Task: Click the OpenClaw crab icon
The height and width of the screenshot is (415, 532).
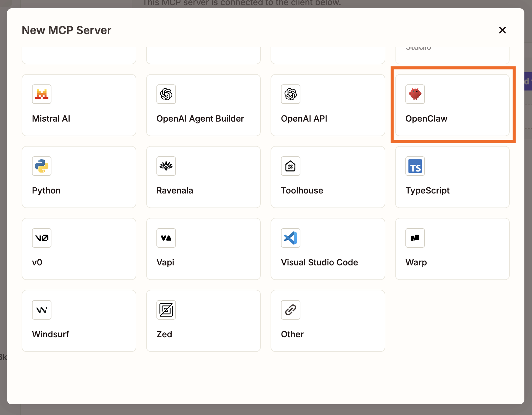Action: [x=415, y=94]
